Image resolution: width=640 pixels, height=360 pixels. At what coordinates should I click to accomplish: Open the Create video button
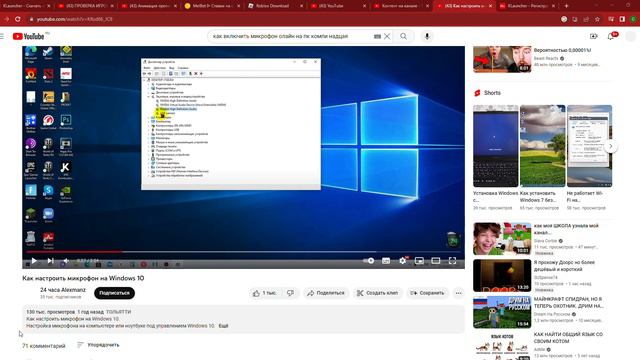click(x=593, y=36)
